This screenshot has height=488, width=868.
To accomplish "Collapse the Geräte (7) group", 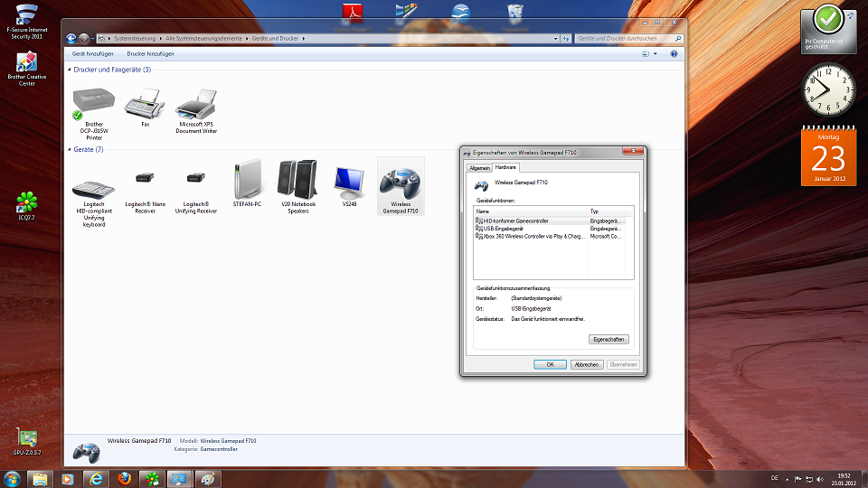I will click(x=70, y=149).
